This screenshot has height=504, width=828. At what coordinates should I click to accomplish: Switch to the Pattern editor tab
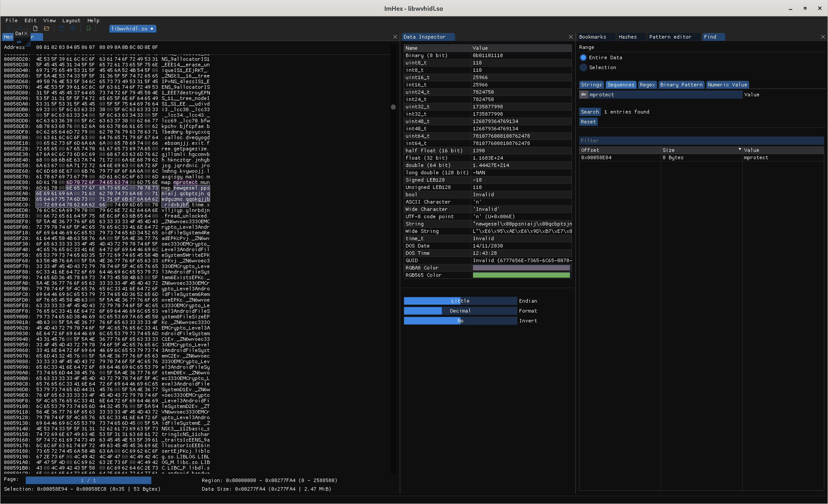(x=670, y=37)
